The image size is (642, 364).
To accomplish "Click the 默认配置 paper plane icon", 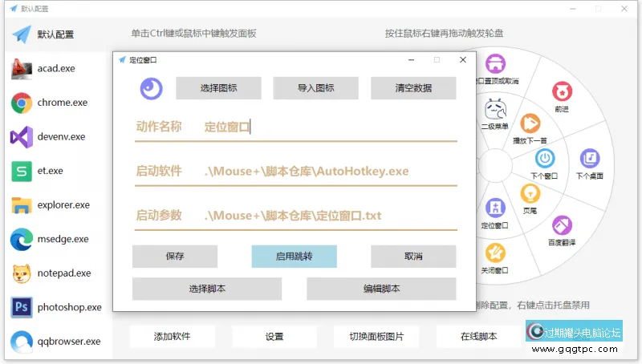I will (22, 34).
